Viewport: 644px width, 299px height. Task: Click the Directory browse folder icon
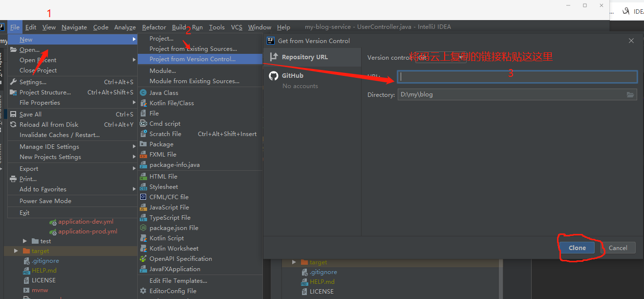coord(630,95)
